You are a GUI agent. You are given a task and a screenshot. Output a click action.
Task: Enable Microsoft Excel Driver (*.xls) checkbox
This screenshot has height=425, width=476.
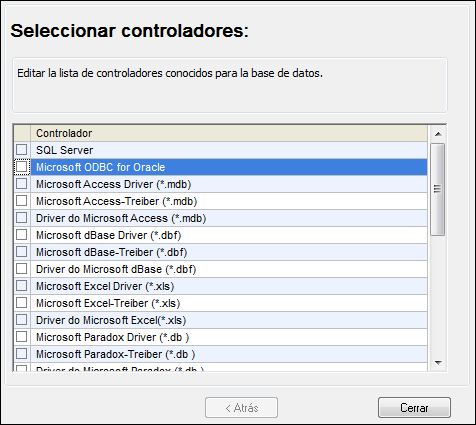pos(22,286)
